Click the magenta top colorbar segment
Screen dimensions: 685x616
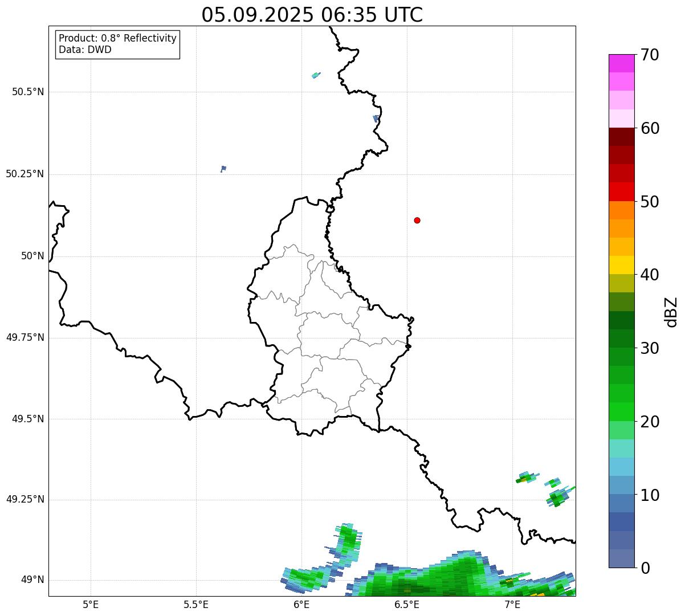click(622, 63)
